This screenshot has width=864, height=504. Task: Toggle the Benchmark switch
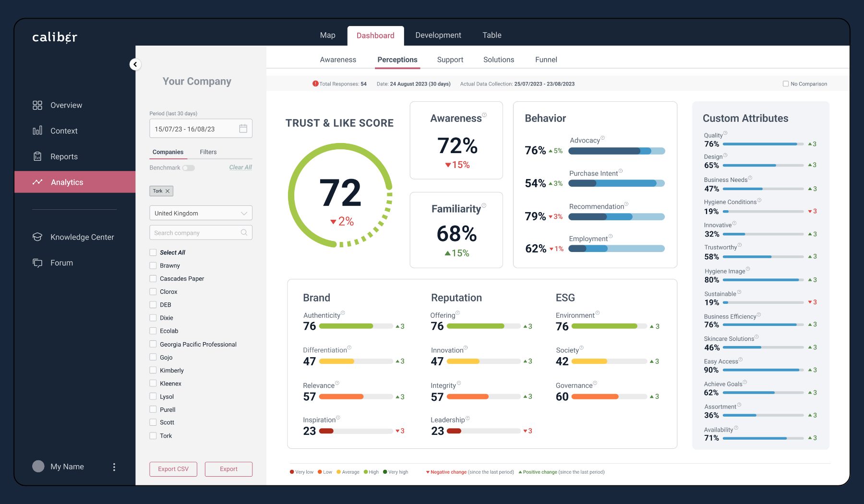pos(189,168)
